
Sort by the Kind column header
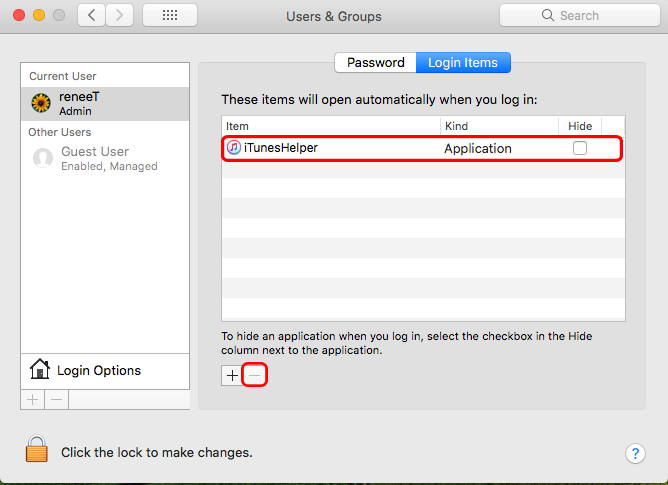[499, 126]
